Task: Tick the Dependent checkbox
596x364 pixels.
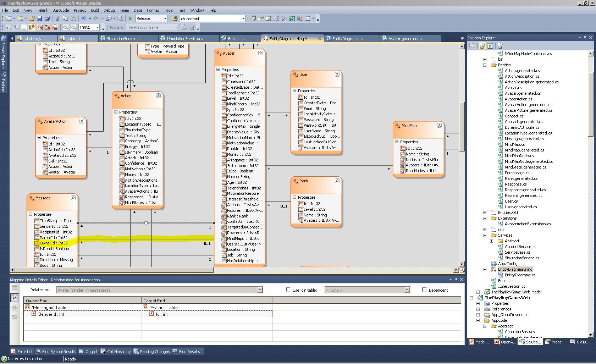Action: point(424,290)
